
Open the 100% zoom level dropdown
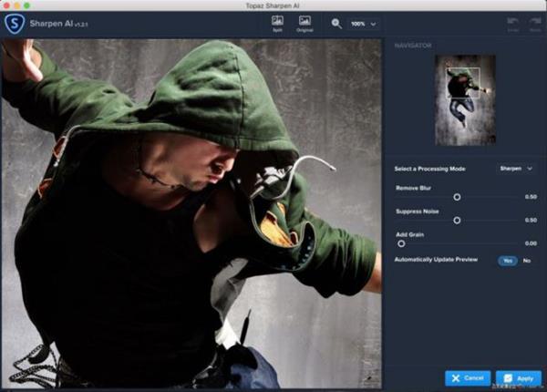[365, 24]
